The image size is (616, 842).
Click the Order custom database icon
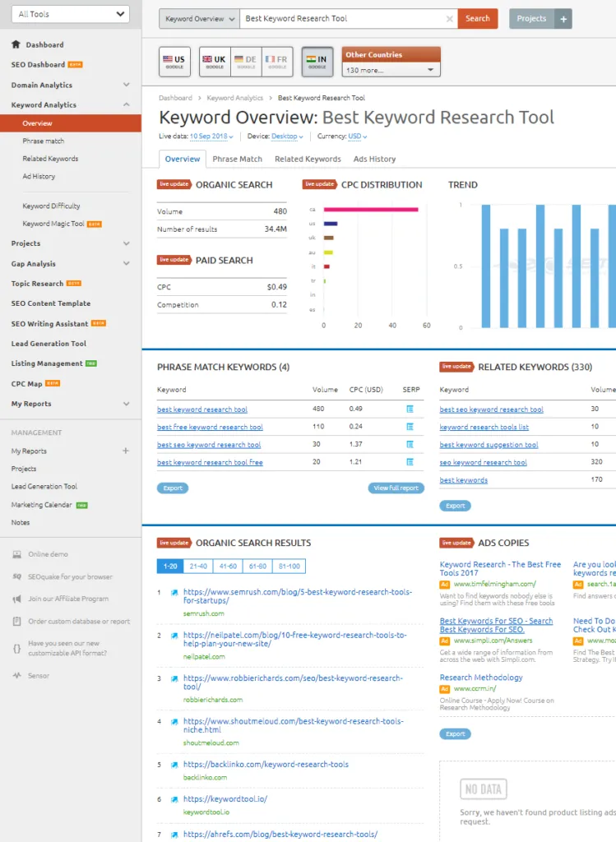coord(17,622)
